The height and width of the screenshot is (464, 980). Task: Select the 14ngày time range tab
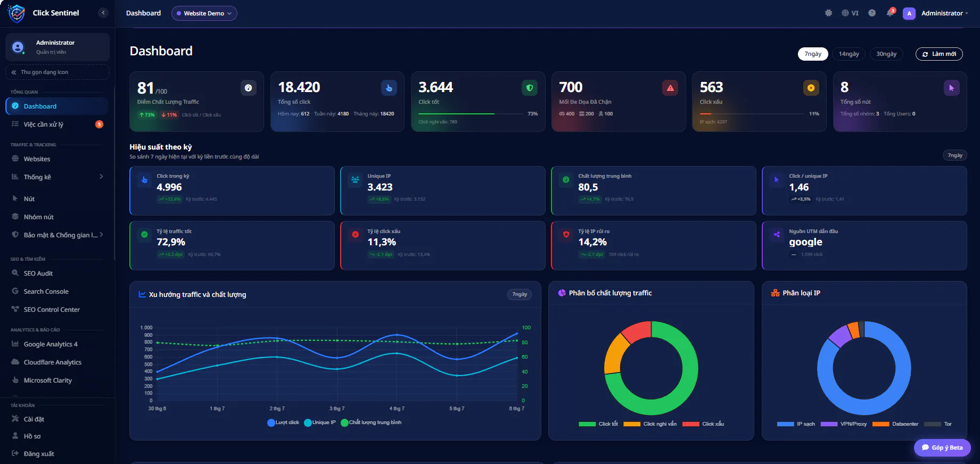[849, 54]
